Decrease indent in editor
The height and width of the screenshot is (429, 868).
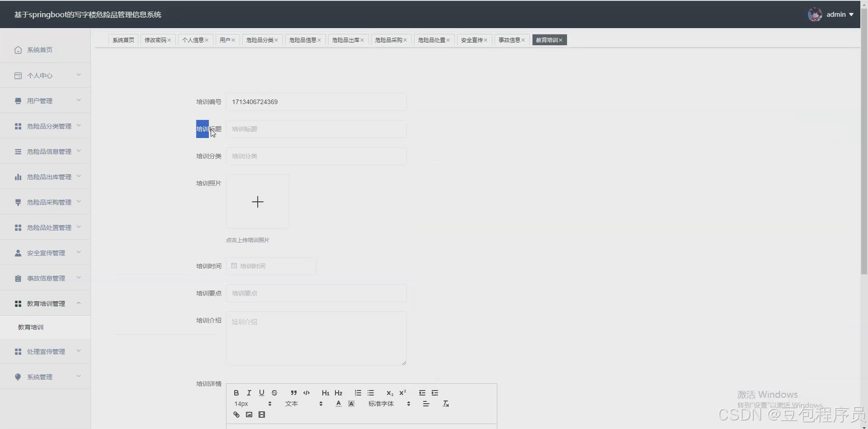pyautogui.click(x=422, y=393)
